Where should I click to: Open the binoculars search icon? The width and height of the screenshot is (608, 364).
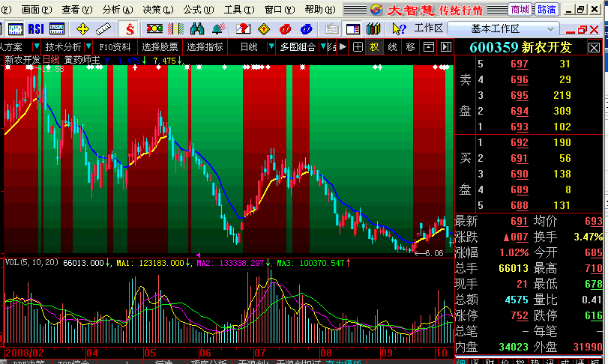click(197, 28)
